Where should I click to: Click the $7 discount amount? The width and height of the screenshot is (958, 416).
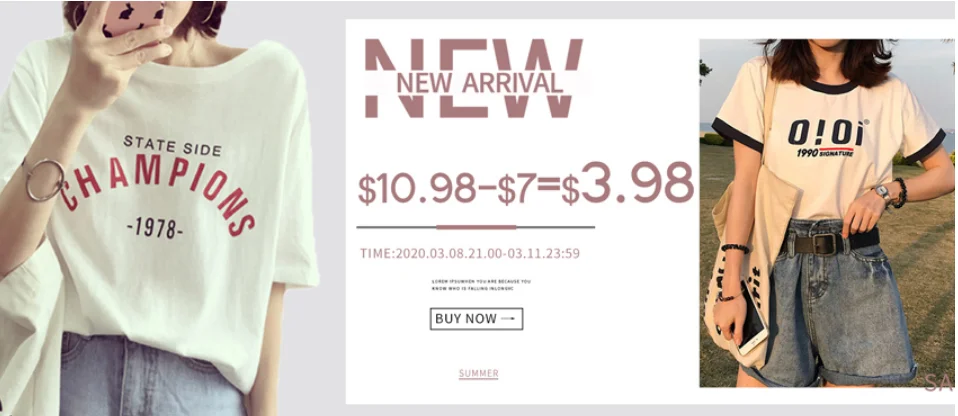point(517,188)
